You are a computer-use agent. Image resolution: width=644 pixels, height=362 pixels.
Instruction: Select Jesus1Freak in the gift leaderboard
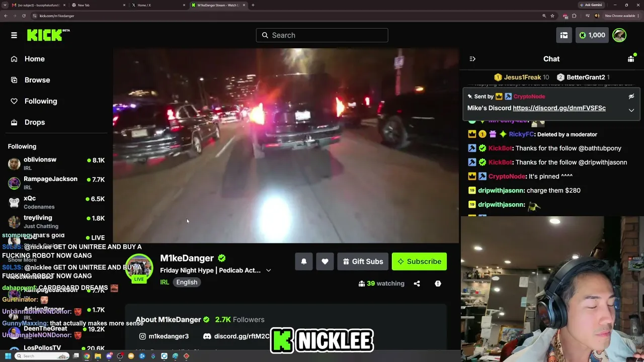tap(522, 77)
